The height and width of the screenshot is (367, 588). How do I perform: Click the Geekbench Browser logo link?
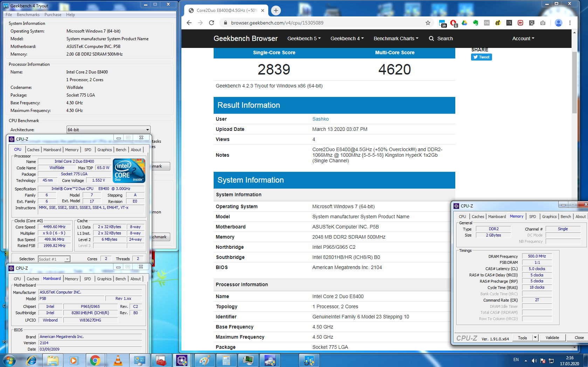245,38
